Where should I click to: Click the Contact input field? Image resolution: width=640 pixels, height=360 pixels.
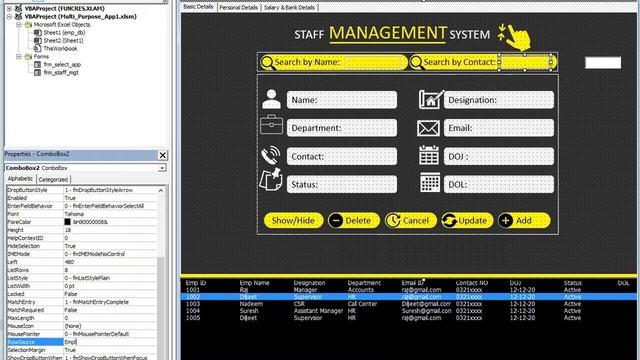click(x=342, y=156)
